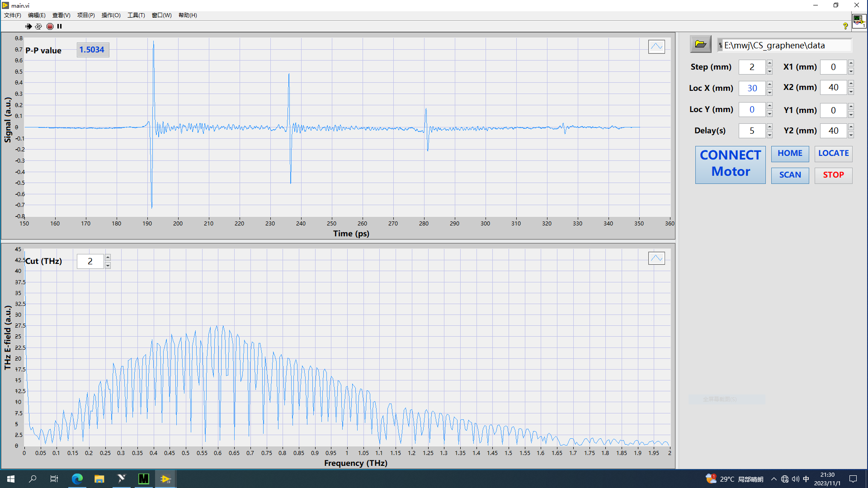The height and width of the screenshot is (488, 868).
Task: Click the SCAN button
Action: [790, 175]
